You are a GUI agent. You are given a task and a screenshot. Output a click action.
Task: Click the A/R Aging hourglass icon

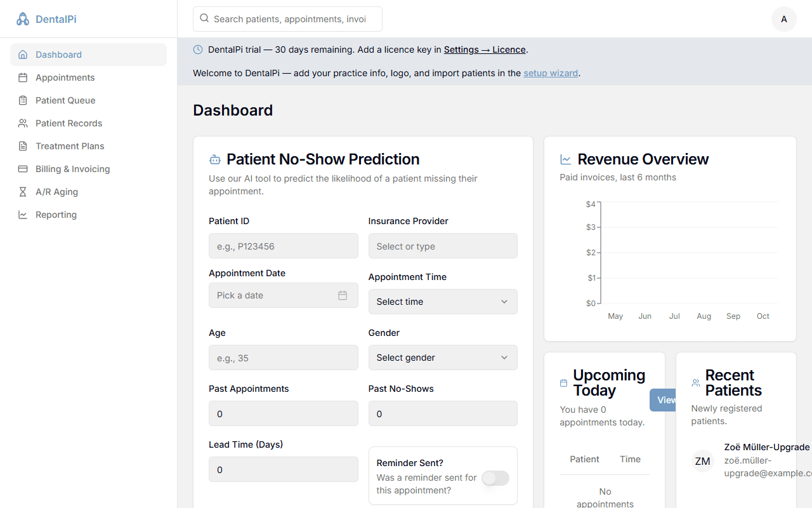(23, 192)
